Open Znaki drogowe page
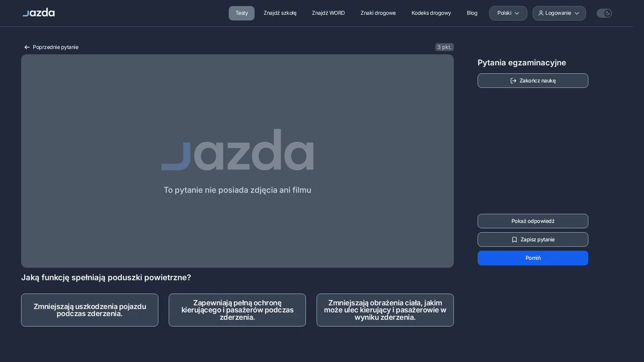Viewport: 644px width, 362px height. (x=378, y=13)
